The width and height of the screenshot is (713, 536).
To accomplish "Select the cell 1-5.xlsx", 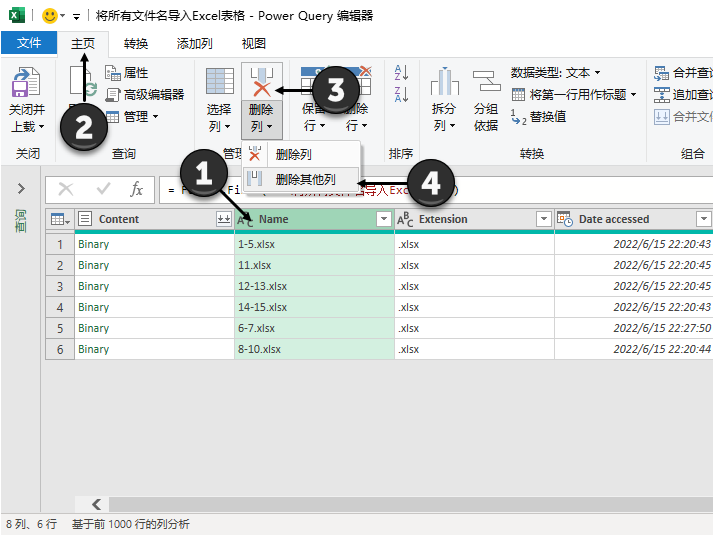I will click(314, 245).
